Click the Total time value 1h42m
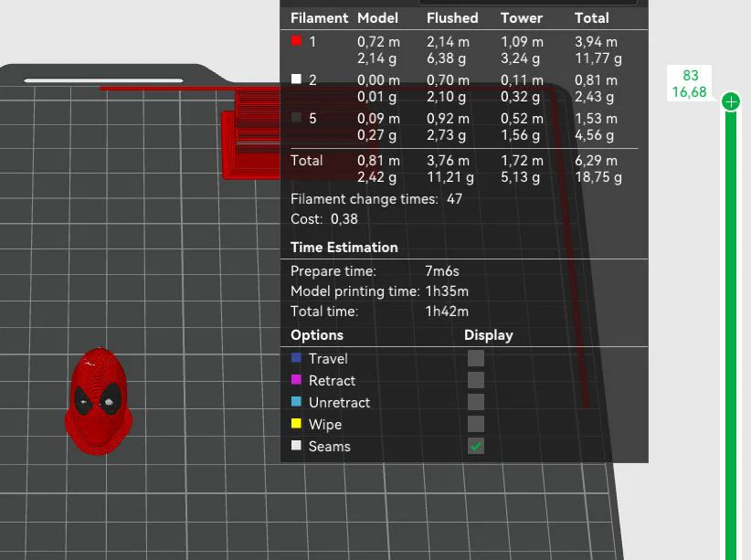The image size is (751, 560). [x=447, y=312]
